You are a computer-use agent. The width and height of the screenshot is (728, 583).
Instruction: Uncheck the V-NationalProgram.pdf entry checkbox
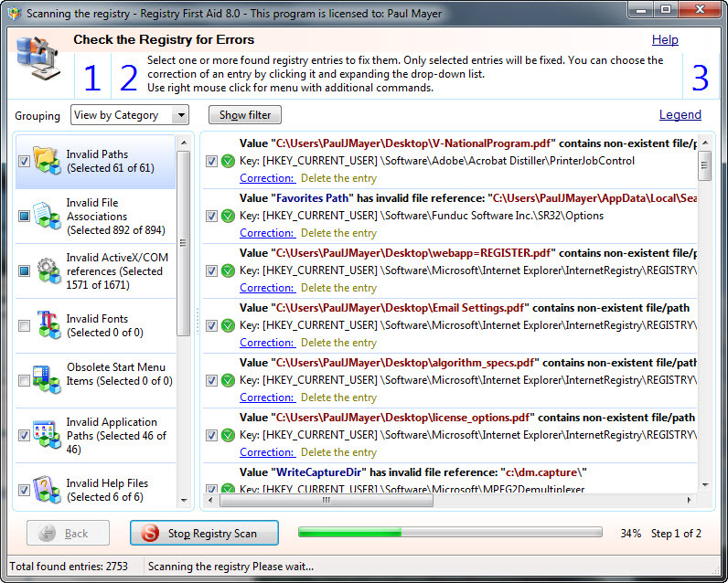[x=211, y=161]
